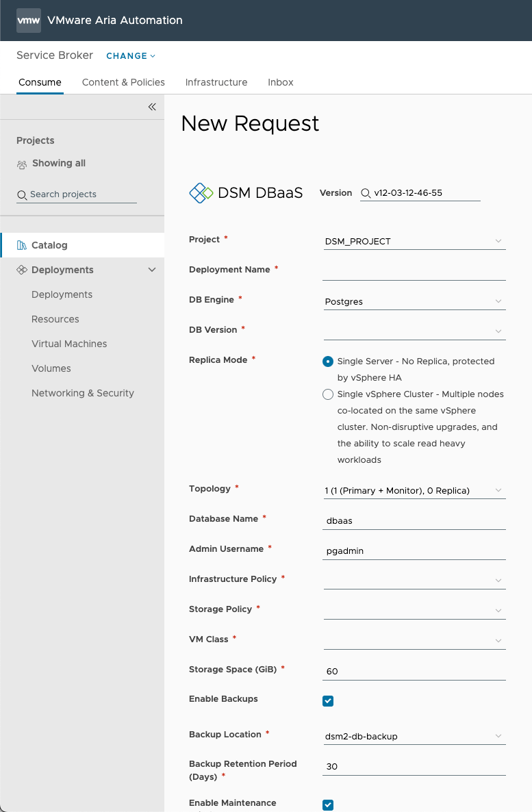Toggle the Enable Maintenance checkbox

click(328, 805)
